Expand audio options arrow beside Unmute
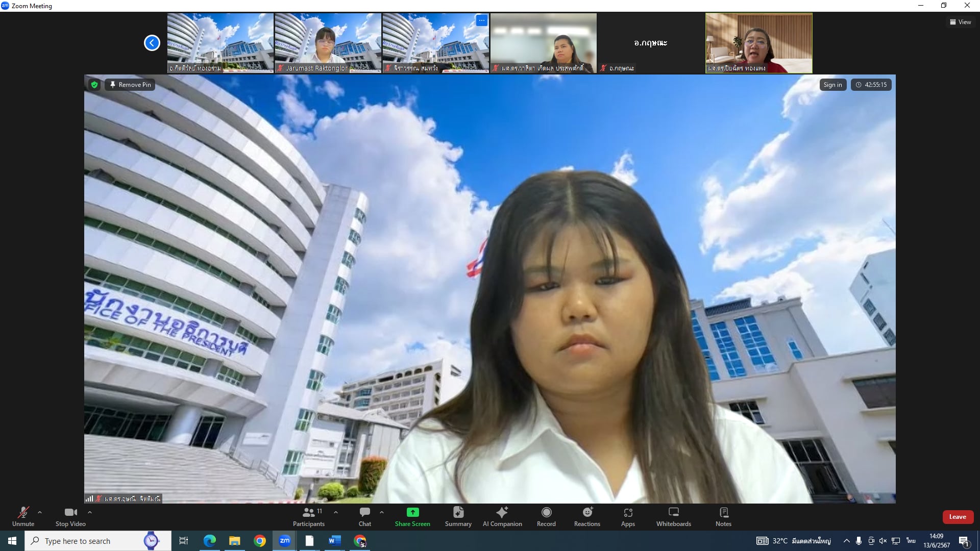This screenshot has width=980, height=551. (40, 512)
